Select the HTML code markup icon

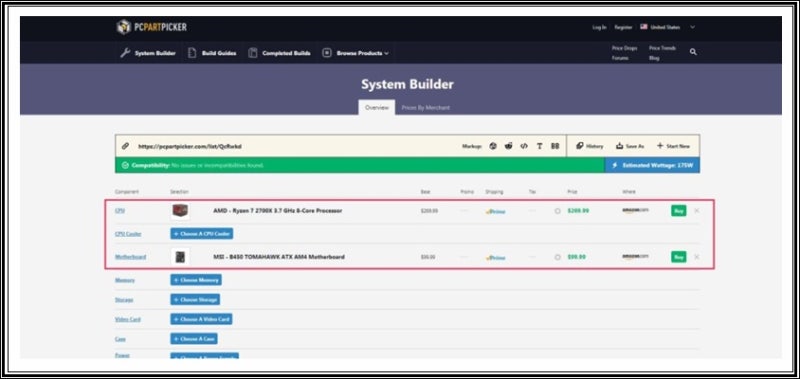click(523, 146)
